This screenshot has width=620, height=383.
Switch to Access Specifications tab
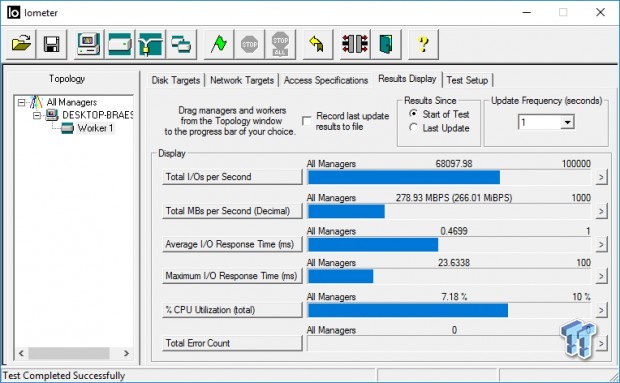pos(326,80)
